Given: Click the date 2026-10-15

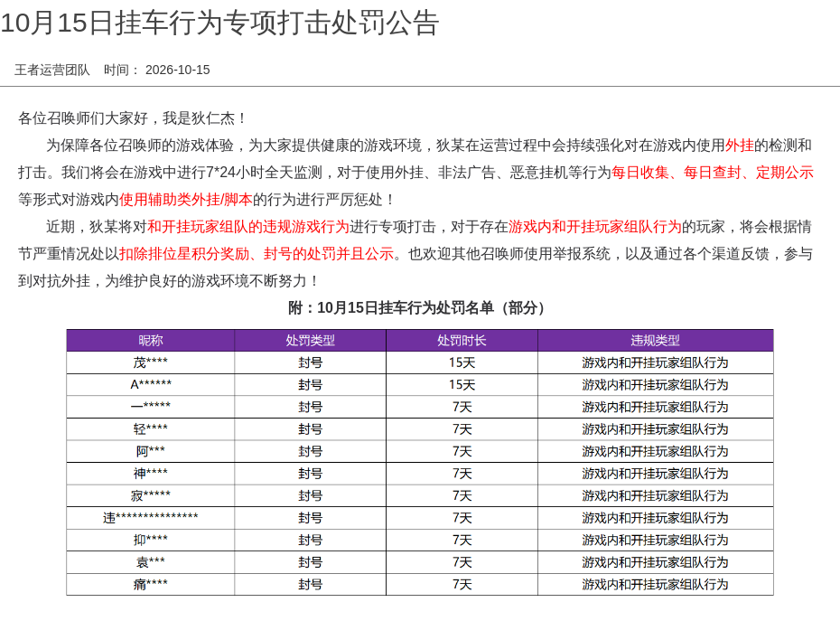Looking at the screenshot, I should 177,71.
